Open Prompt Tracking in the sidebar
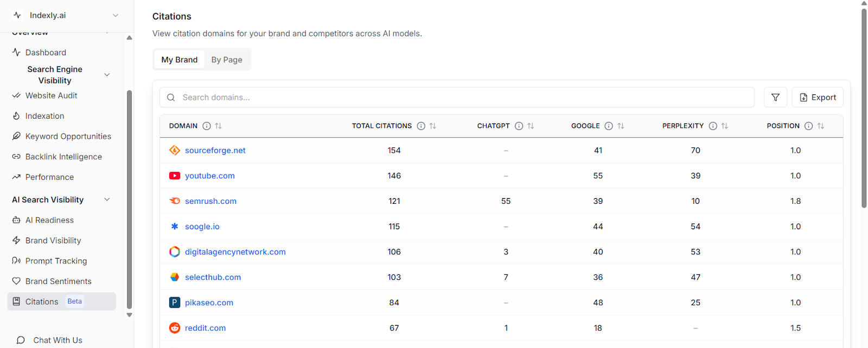 coord(56,261)
